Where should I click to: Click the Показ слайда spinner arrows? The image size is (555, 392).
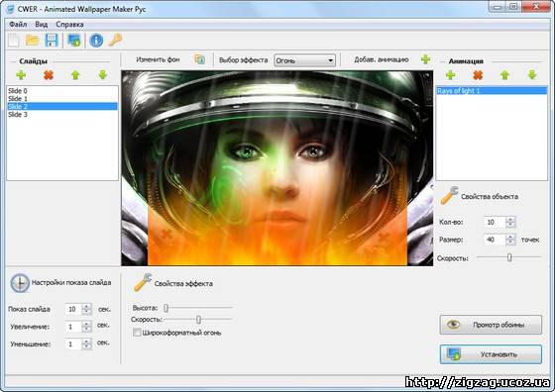click(87, 309)
